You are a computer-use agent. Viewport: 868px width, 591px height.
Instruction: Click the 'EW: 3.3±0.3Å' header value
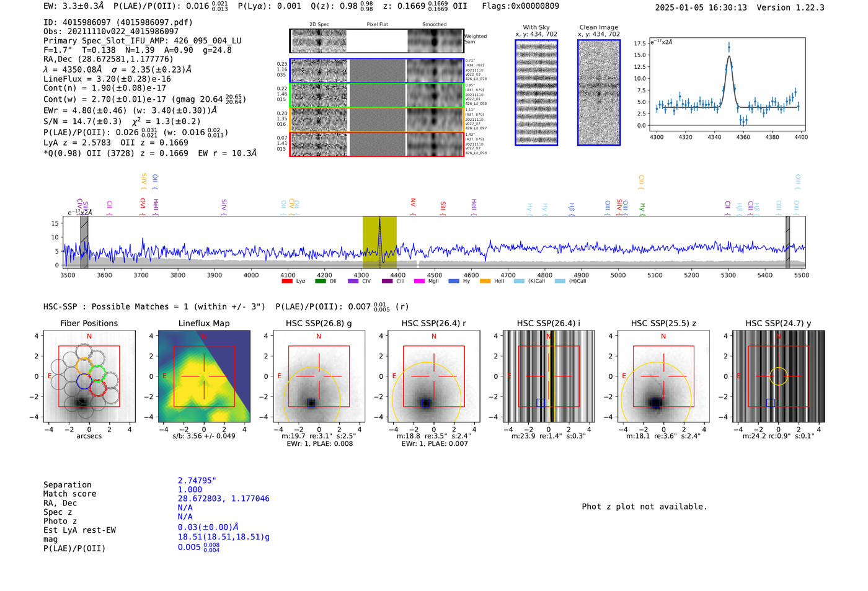tap(74, 6)
